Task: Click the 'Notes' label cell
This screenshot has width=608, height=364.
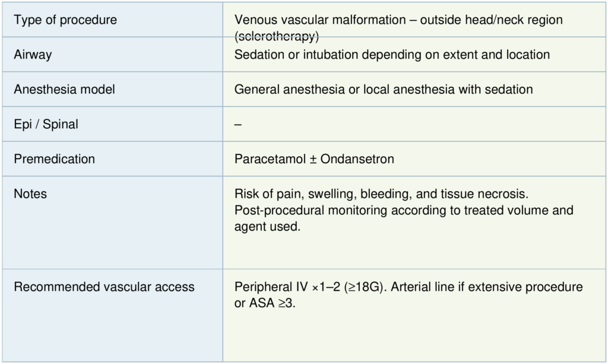Action: coord(30,194)
